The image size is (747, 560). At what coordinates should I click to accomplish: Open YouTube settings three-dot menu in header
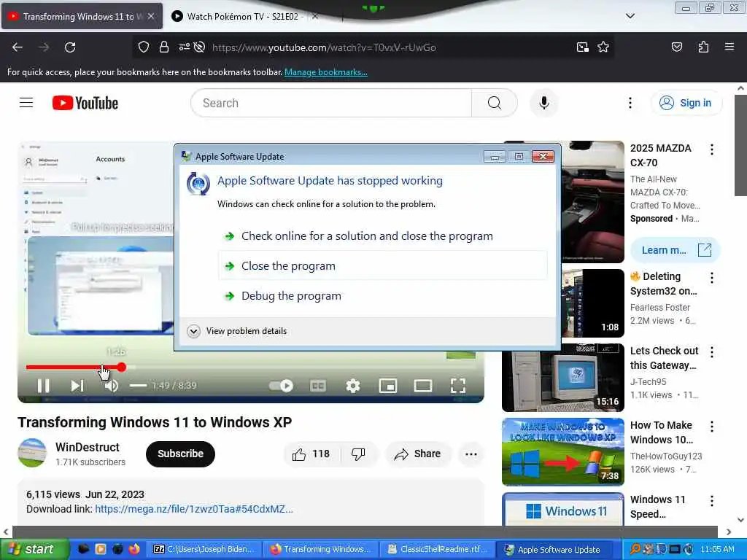coord(630,103)
